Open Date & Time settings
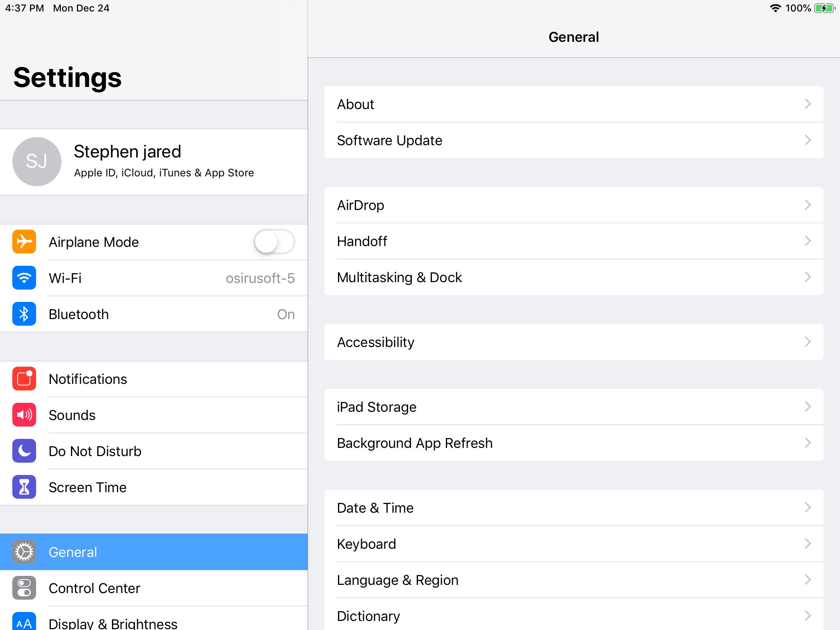The image size is (840, 630). pos(574,507)
